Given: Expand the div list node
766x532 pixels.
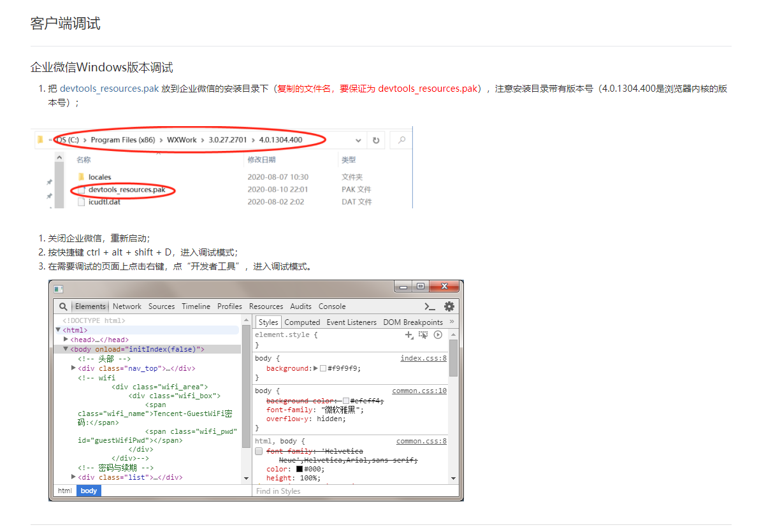Looking at the screenshot, I should (74, 477).
